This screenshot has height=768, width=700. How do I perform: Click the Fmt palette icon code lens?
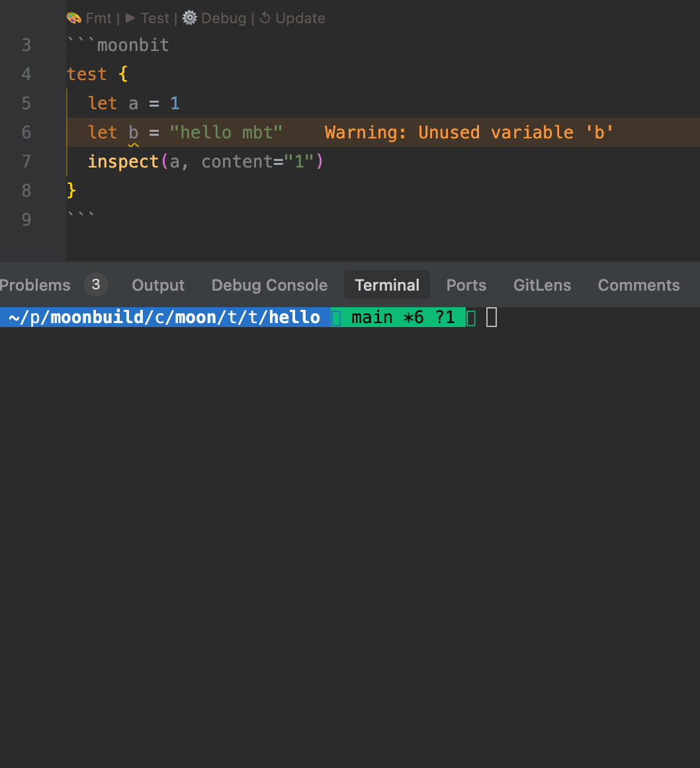(x=89, y=18)
